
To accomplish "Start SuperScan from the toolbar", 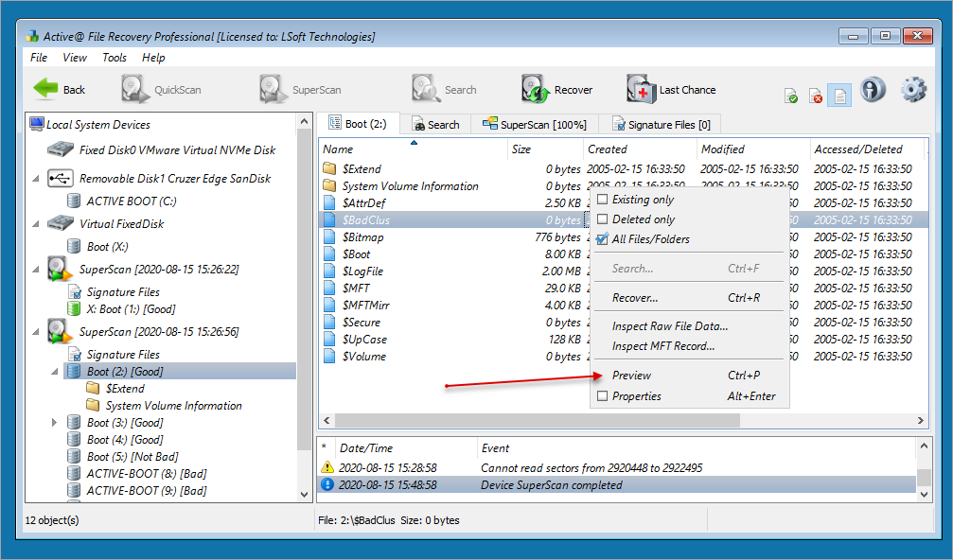I will click(x=300, y=89).
